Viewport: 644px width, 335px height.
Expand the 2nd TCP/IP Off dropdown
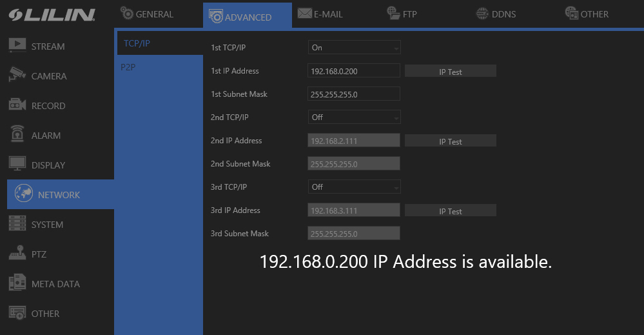354,117
